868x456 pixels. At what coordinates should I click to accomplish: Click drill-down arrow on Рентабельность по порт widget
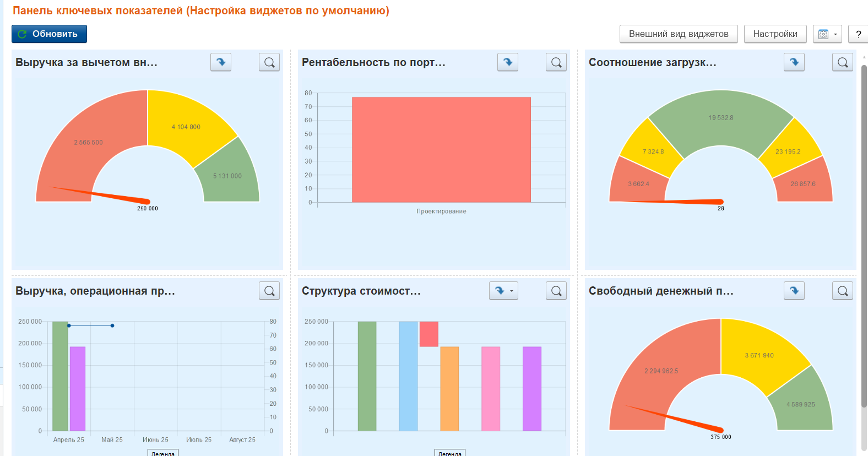coord(508,62)
